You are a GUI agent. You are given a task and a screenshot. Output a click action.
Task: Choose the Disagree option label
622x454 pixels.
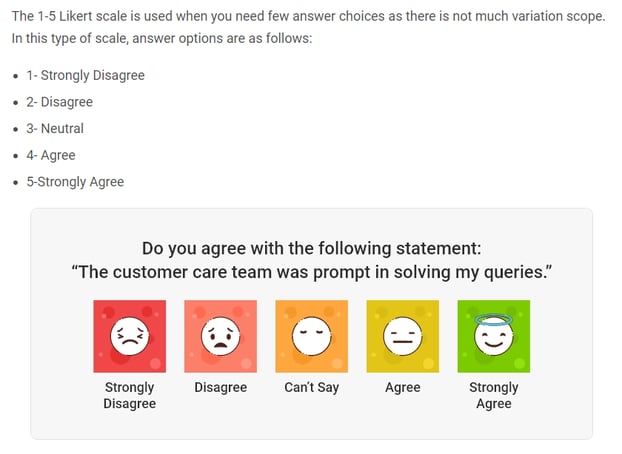click(220, 387)
